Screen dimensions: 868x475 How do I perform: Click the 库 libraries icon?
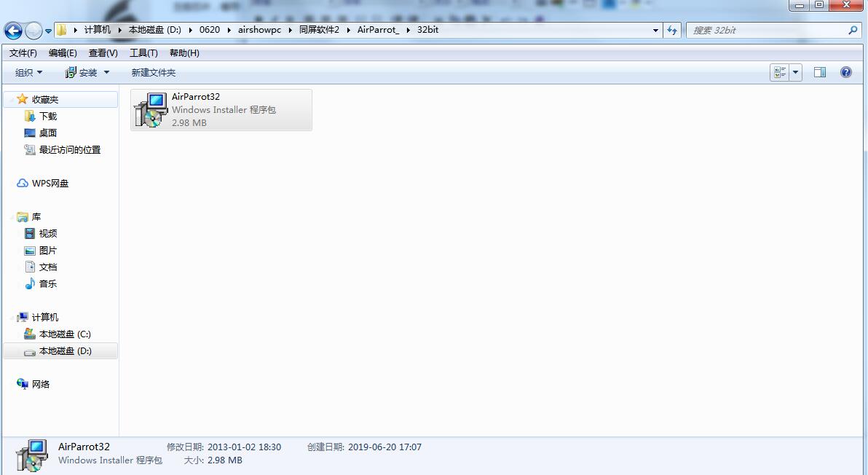[x=22, y=217]
